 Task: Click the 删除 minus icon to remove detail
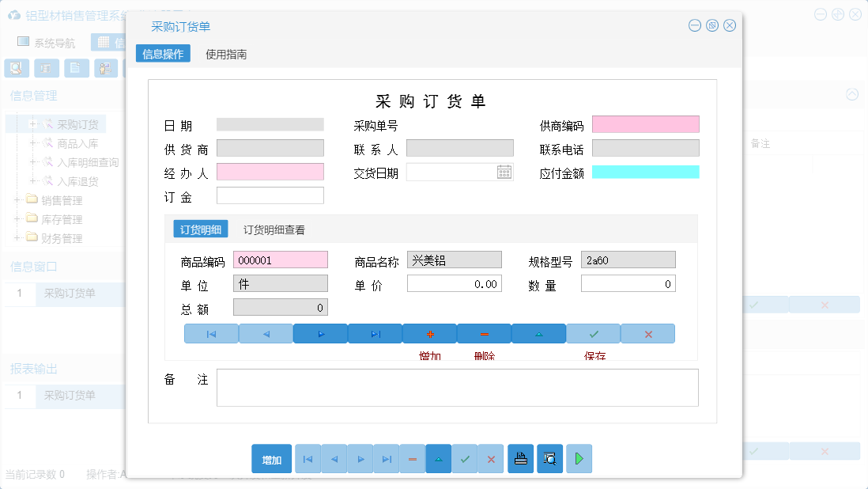click(484, 333)
